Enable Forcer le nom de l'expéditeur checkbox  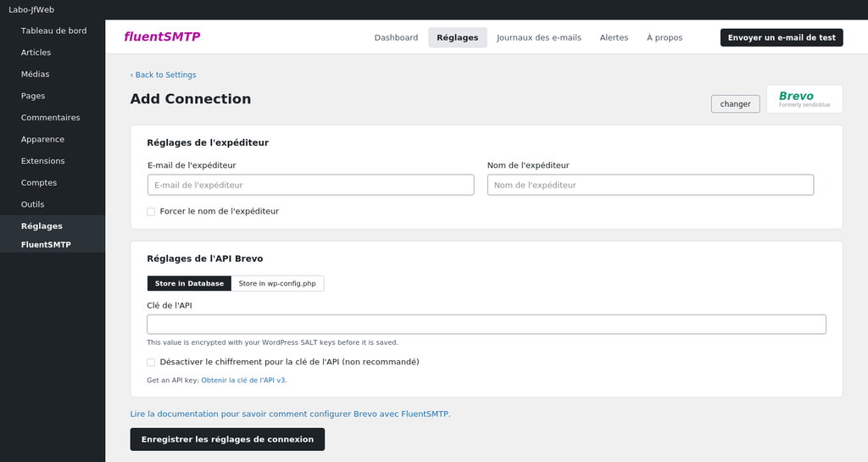point(151,212)
